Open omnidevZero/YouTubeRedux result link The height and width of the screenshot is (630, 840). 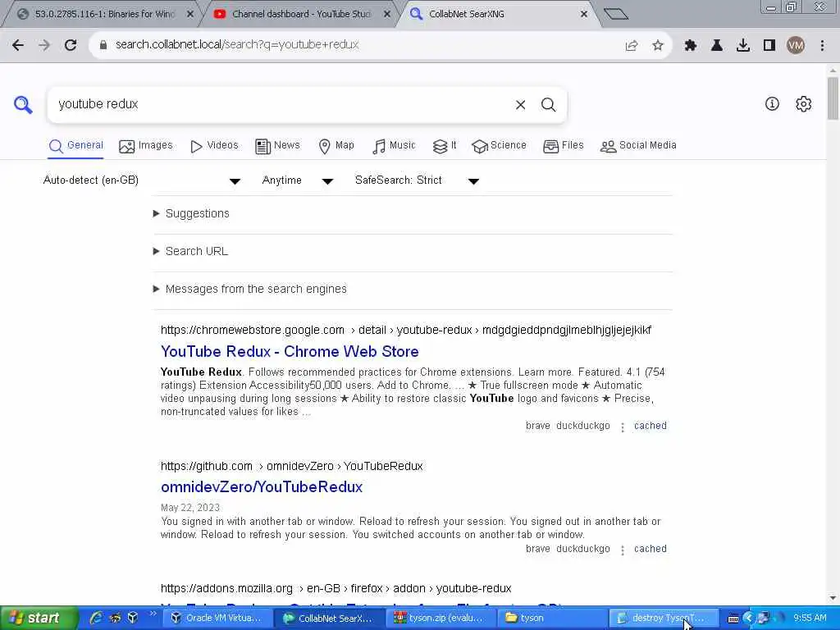pyautogui.click(x=262, y=487)
